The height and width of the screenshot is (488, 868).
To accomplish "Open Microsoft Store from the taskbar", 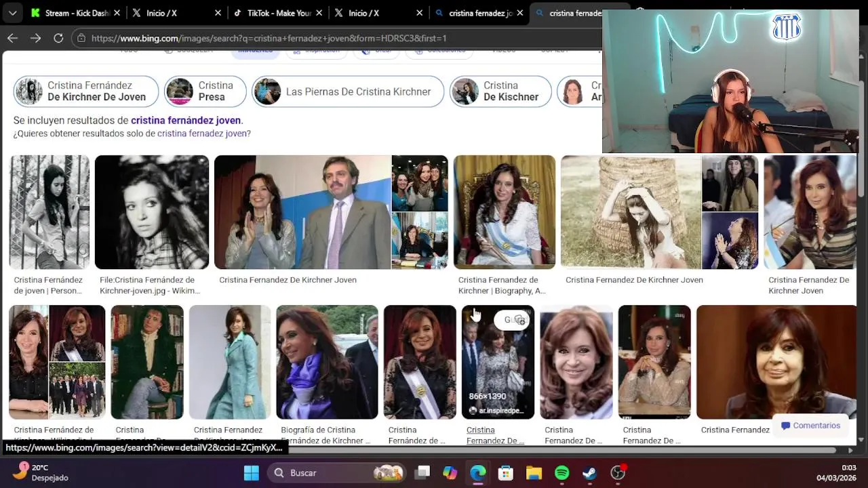I will pos(506,473).
